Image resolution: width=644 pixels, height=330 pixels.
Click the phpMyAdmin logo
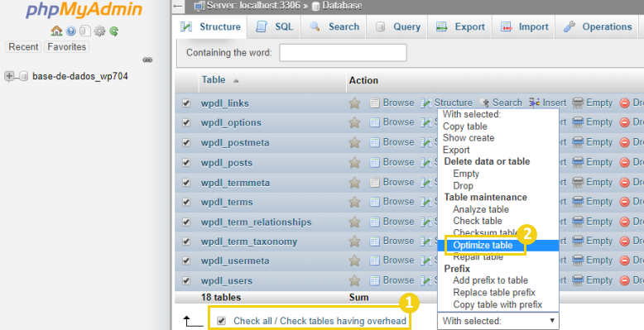(84, 10)
